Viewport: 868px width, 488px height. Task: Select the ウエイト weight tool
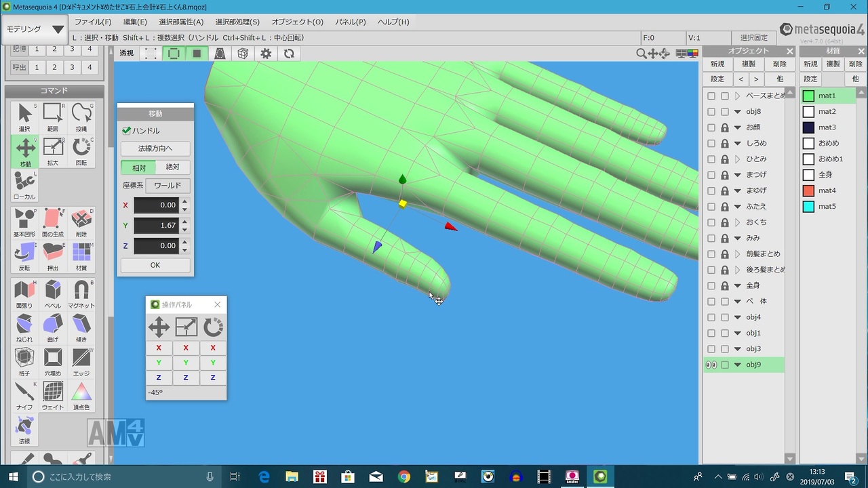tap(53, 396)
